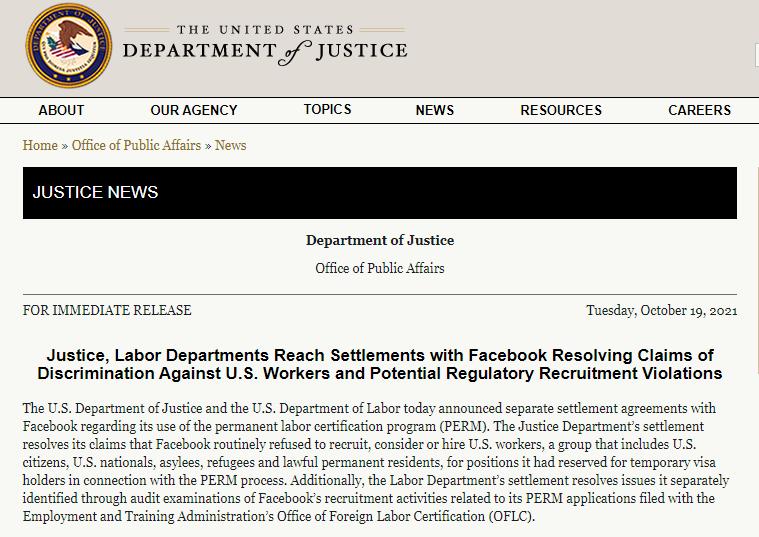The height and width of the screenshot is (537, 759).
Task: Click the centered Office of Public Affairs subheading
Action: tap(380, 268)
